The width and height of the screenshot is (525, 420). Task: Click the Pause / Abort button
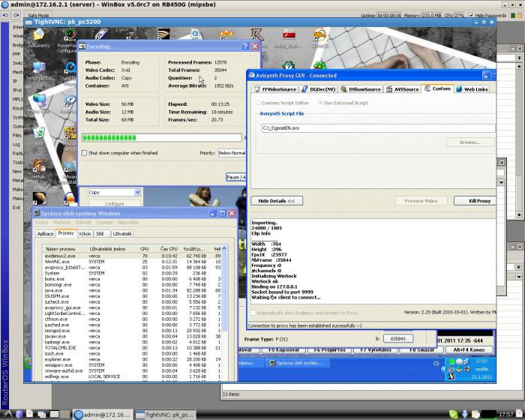pyautogui.click(x=236, y=177)
